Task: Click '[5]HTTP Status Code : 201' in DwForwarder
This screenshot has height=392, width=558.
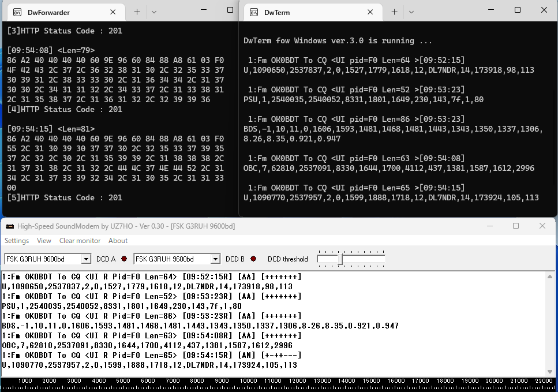Action: pyautogui.click(x=65, y=197)
